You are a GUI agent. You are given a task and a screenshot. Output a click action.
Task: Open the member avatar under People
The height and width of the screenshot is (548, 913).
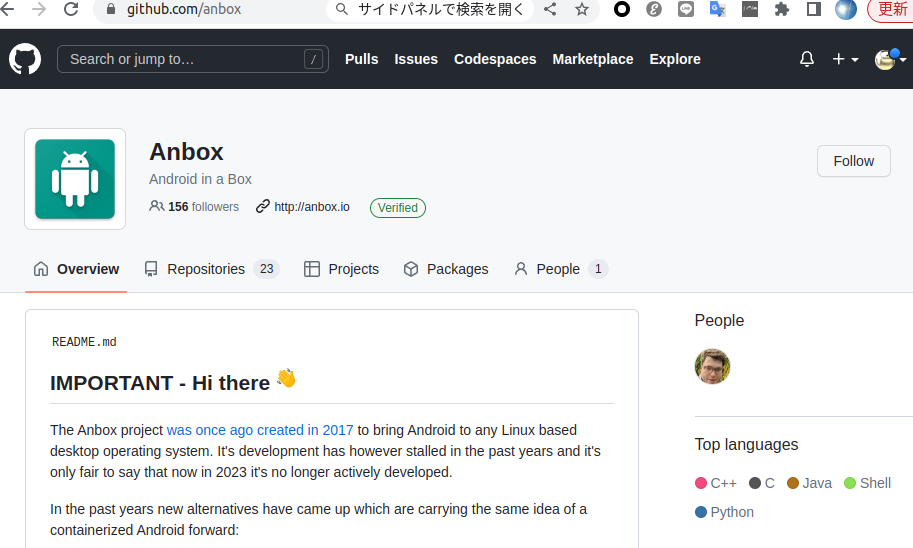712,366
